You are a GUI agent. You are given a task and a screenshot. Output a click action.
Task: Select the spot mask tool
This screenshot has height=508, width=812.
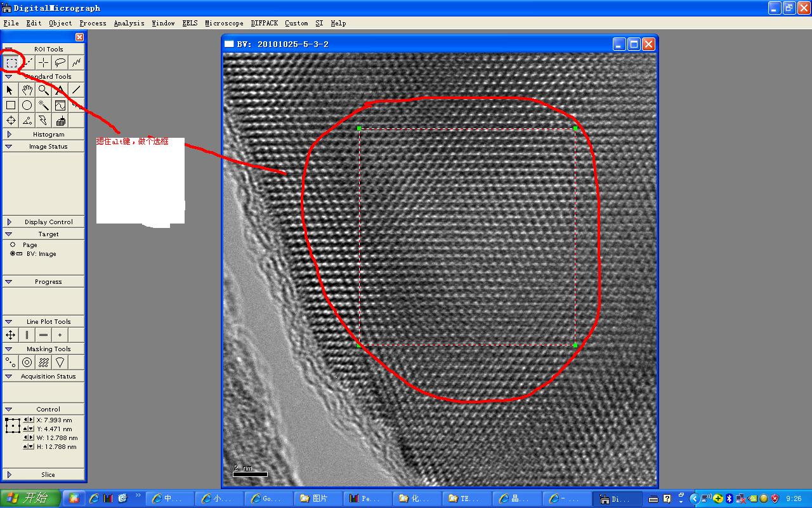[11, 362]
